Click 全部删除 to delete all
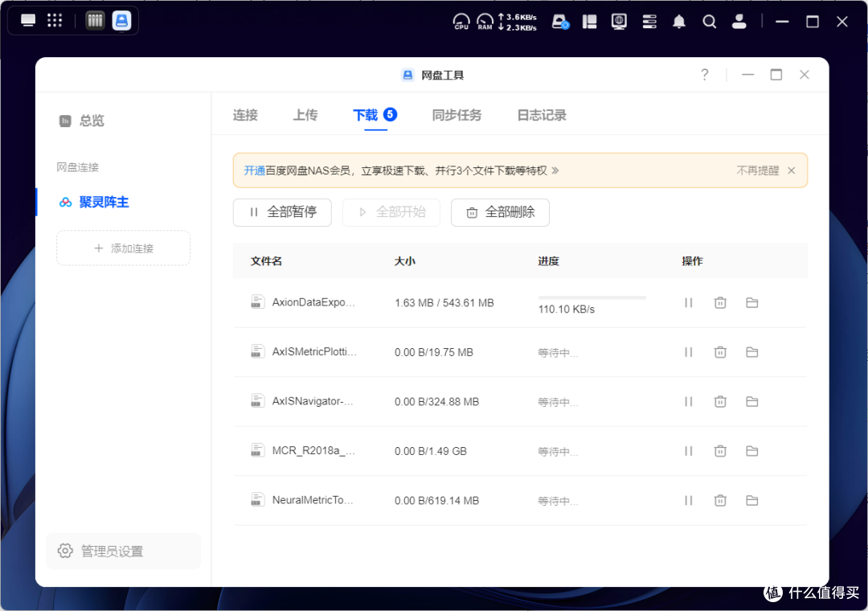Image resolution: width=868 pixels, height=611 pixels. click(x=500, y=212)
